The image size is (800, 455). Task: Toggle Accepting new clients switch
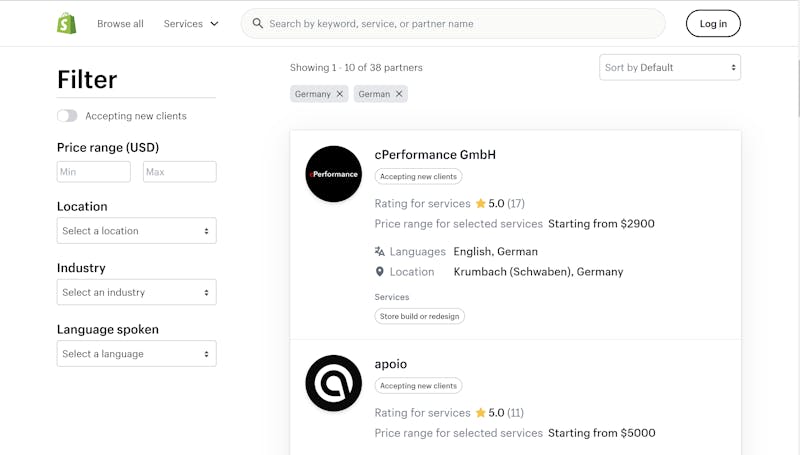[67, 116]
